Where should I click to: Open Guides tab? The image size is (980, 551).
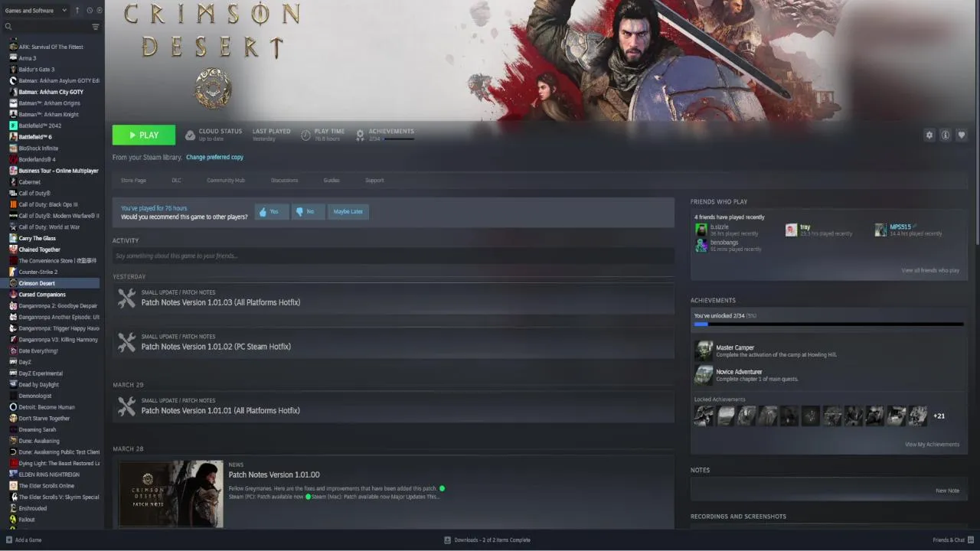click(332, 180)
